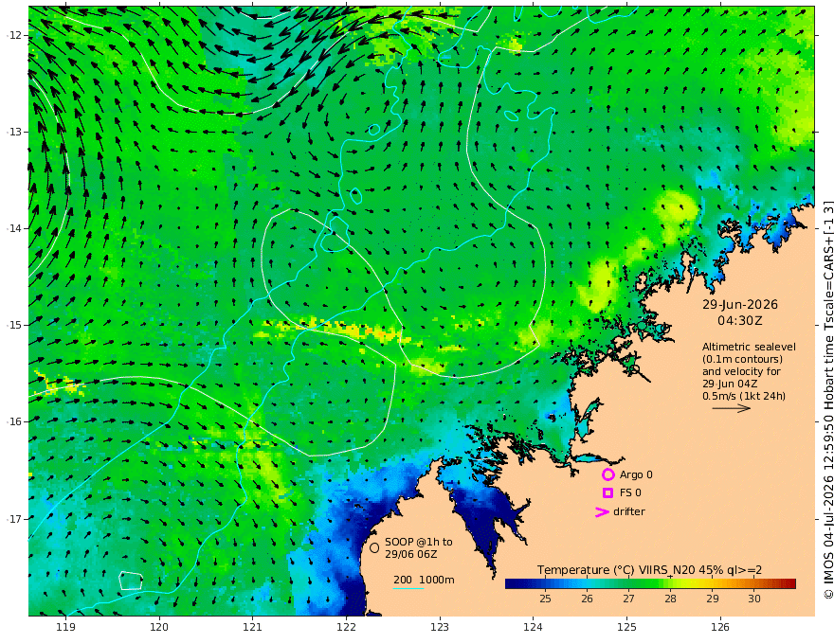Click the colour bar tick label 29
The width and height of the screenshot is (834, 644).
(x=713, y=599)
